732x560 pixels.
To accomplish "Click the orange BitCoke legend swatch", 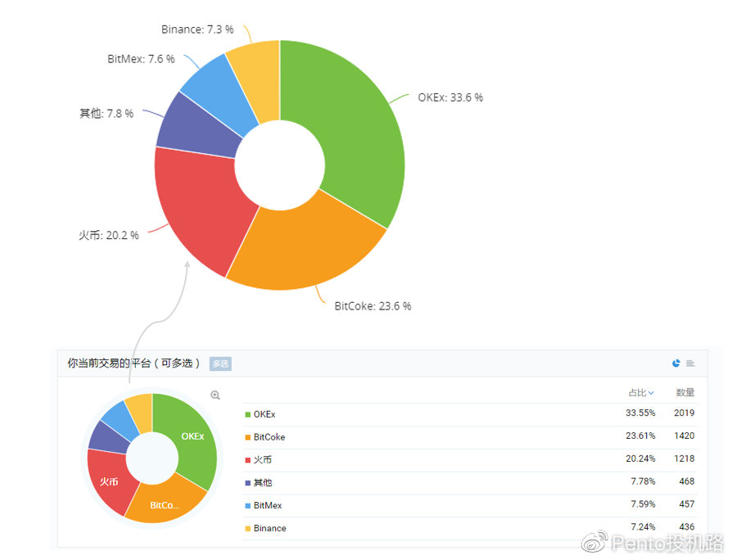I will 248,437.
